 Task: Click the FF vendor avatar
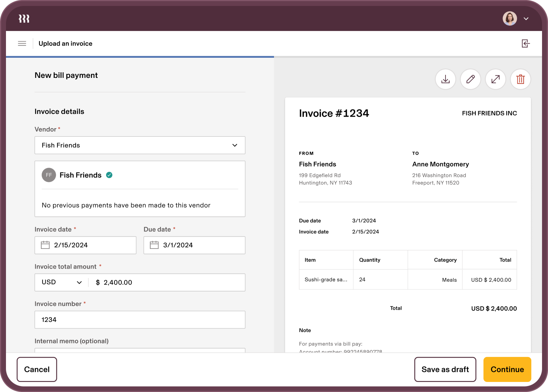click(49, 175)
